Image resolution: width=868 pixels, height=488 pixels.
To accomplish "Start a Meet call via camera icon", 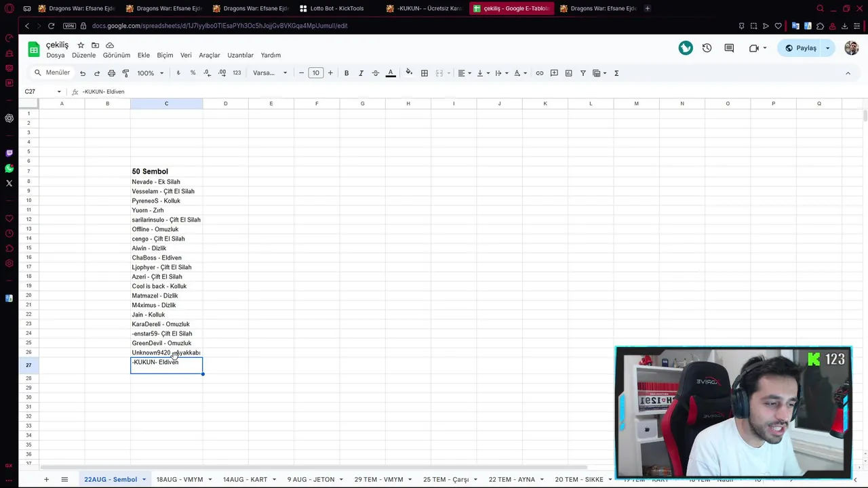I will (x=754, y=48).
